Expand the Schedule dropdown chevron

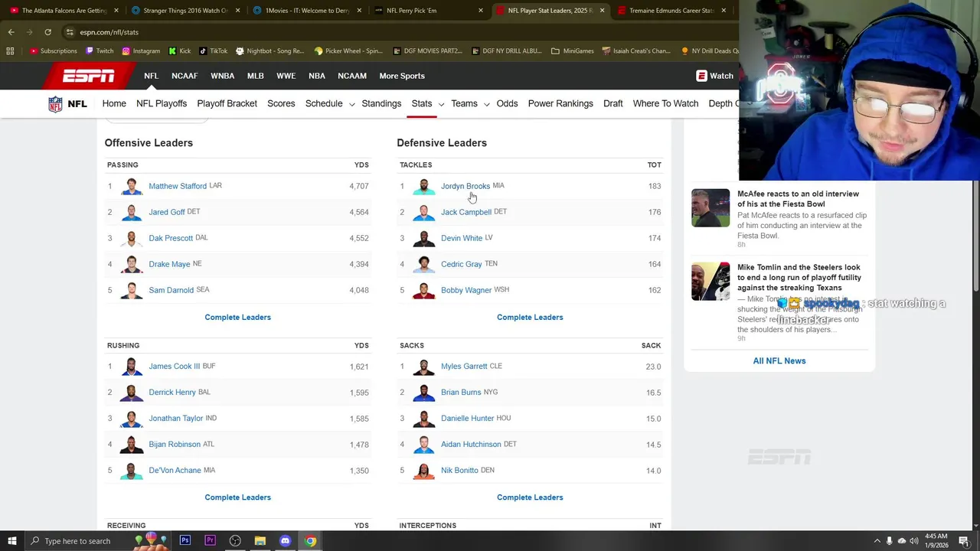coord(351,104)
